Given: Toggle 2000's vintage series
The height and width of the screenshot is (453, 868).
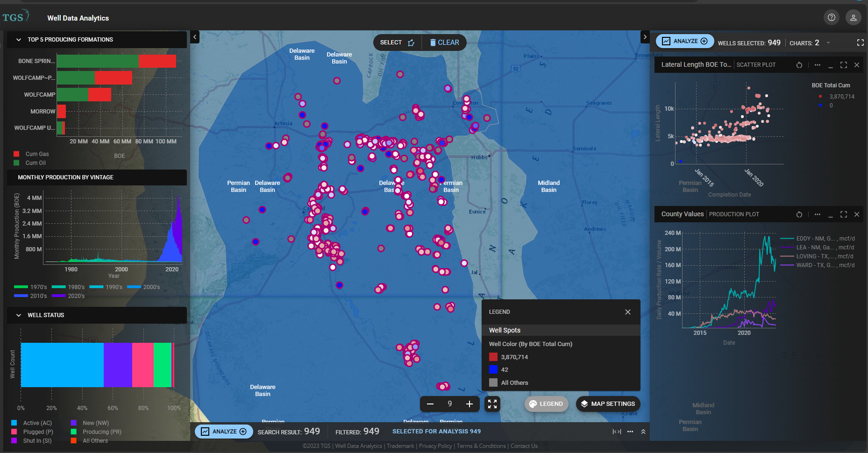Looking at the screenshot, I should (143, 287).
